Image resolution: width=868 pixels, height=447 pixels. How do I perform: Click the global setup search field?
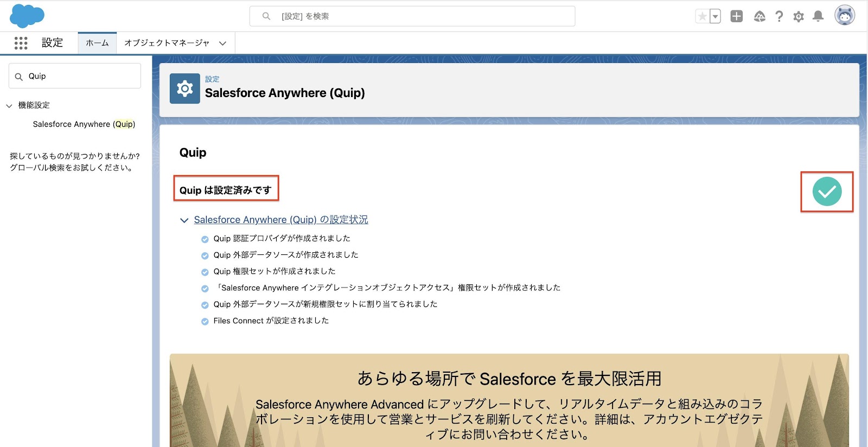[412, 16]
